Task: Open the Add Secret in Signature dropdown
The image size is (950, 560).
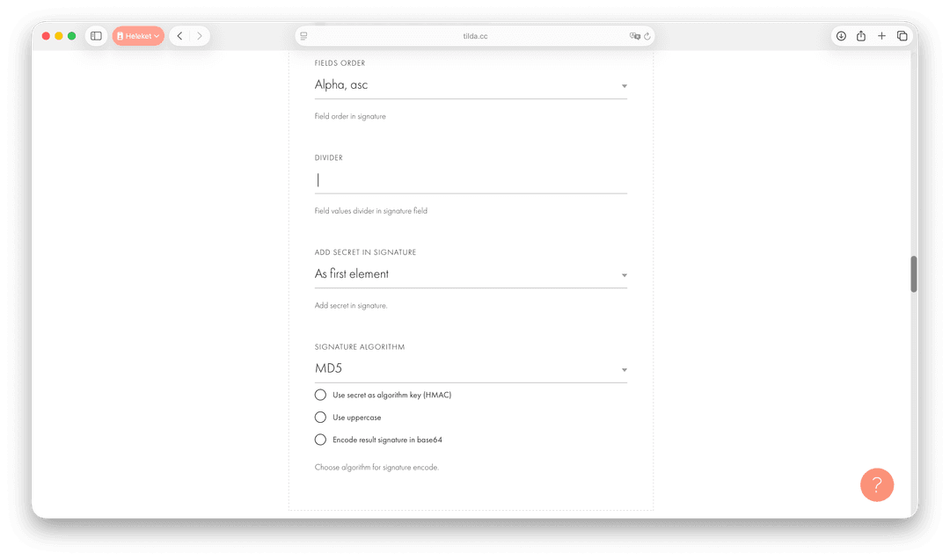Action: [x=471, y=274]
